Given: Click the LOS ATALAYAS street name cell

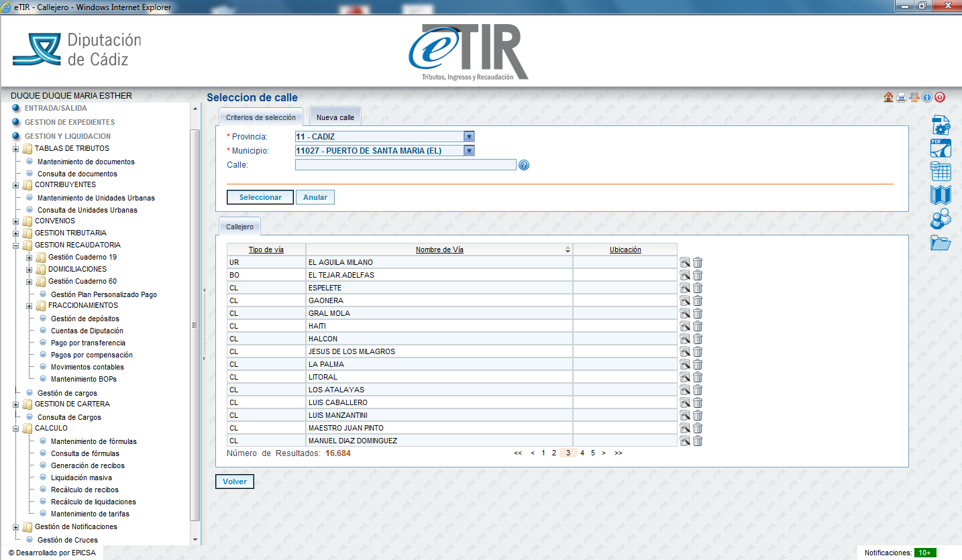Looking at the screenshot, I should pyautogui.click(x=439, y=390).
